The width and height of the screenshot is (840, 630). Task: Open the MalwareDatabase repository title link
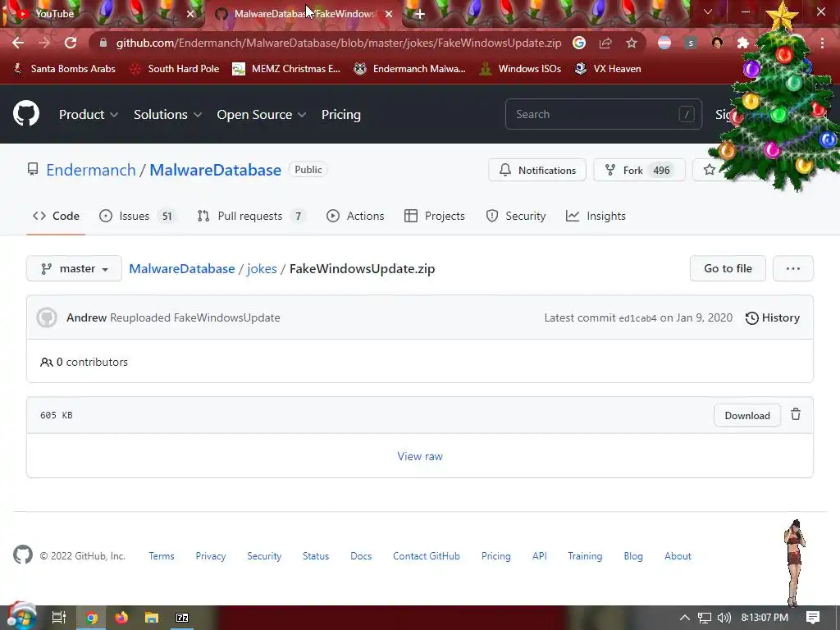click(x=216, y=170)
